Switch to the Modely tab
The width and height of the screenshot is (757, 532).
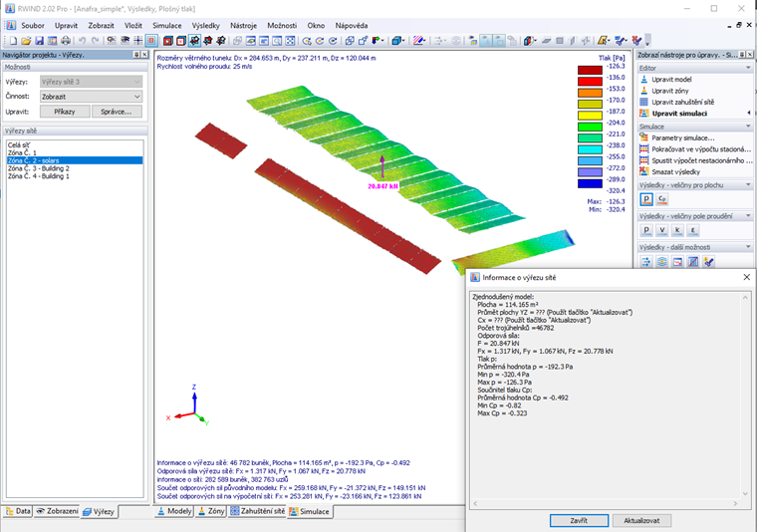(173, 511)
